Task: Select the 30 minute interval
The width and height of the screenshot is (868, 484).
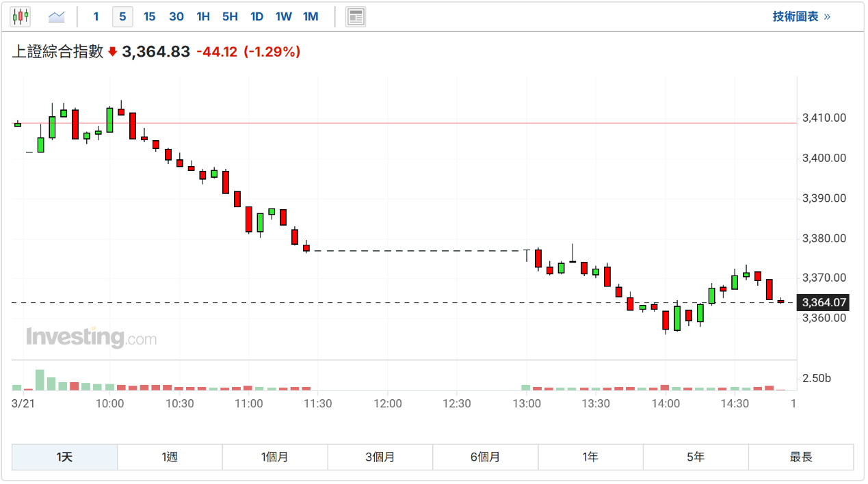Action: [176, 16]
